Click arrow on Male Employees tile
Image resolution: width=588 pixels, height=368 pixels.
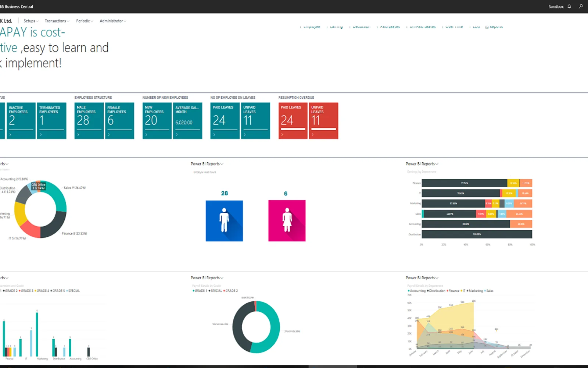click(x=78, y=135)
